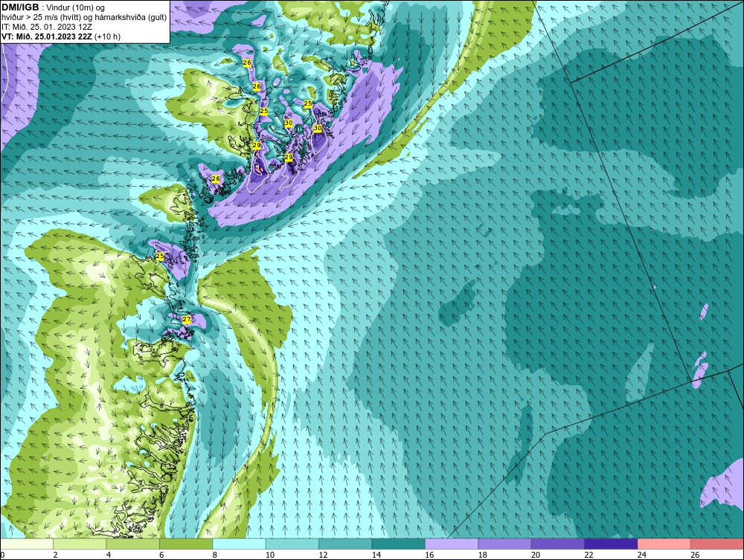Pick the 22–24 m/s dark indigo legend swatch
The width and height of the screenshot is (744, 560).
point(611,544)
